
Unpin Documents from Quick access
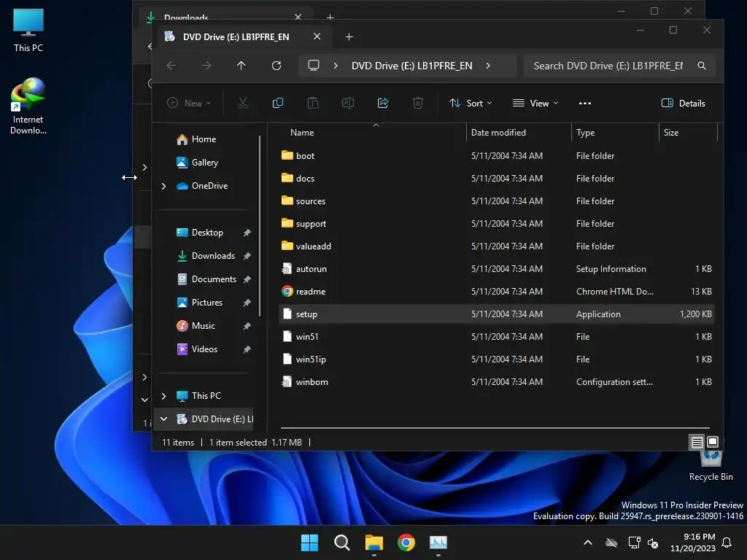(x=247, y=279)
